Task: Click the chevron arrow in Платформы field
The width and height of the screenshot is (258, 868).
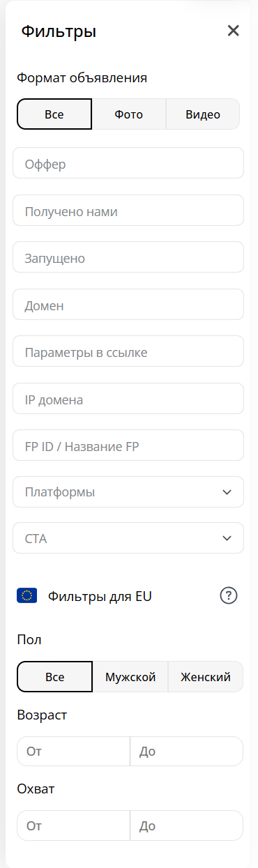Action: pyautogui.click(x=227, y=492)
